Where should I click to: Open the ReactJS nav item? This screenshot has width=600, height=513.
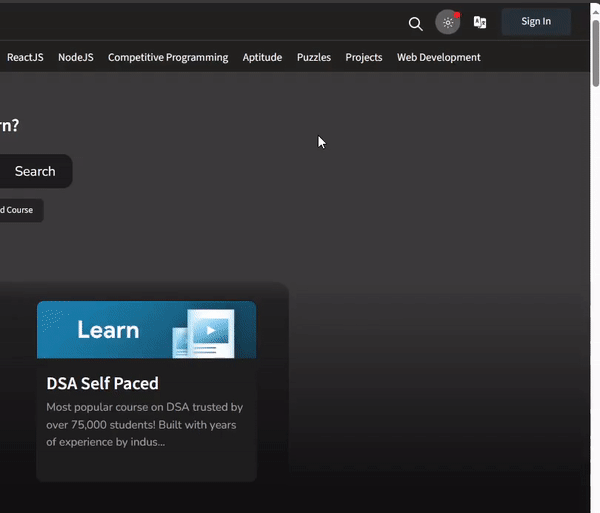pos(25,57)
